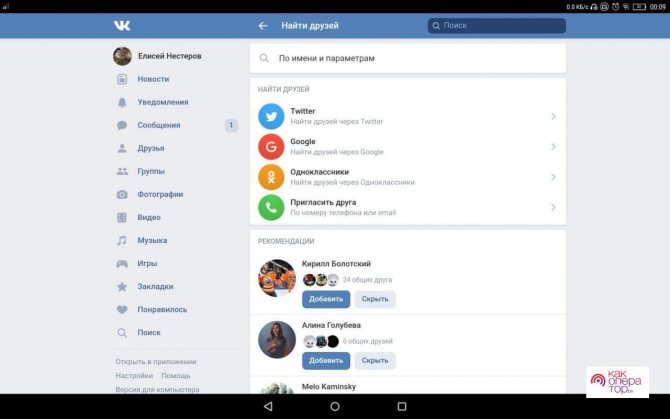
Task: Hide Кирилл Болотский with Скрыть
Action: (375, 299)
